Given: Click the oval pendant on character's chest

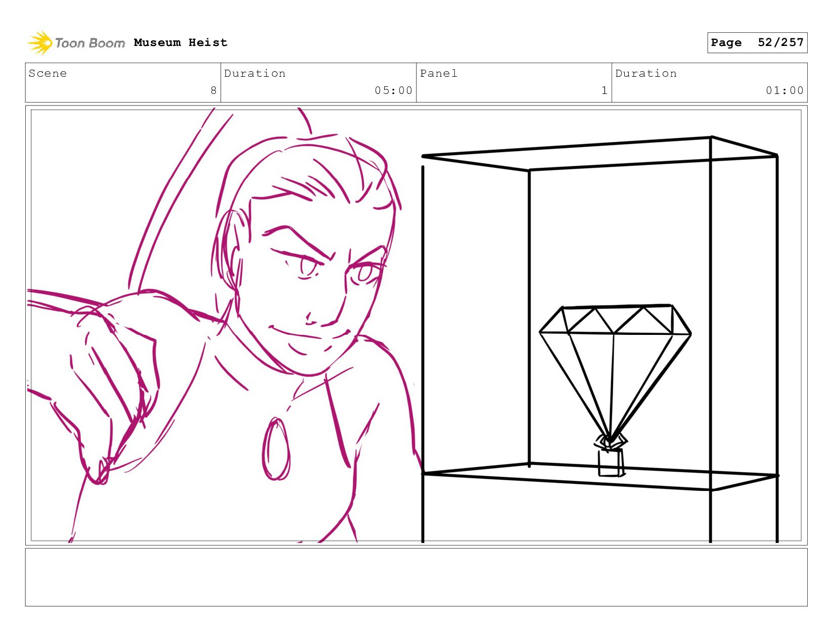Looking at the screenshot, I should click(x=275, y=449).
